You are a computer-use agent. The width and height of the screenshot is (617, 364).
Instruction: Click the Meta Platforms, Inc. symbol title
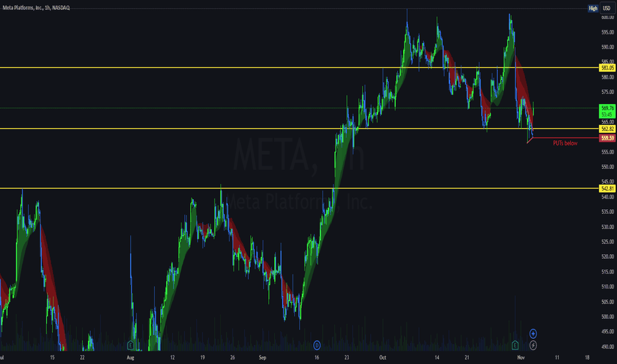[36, 8]
